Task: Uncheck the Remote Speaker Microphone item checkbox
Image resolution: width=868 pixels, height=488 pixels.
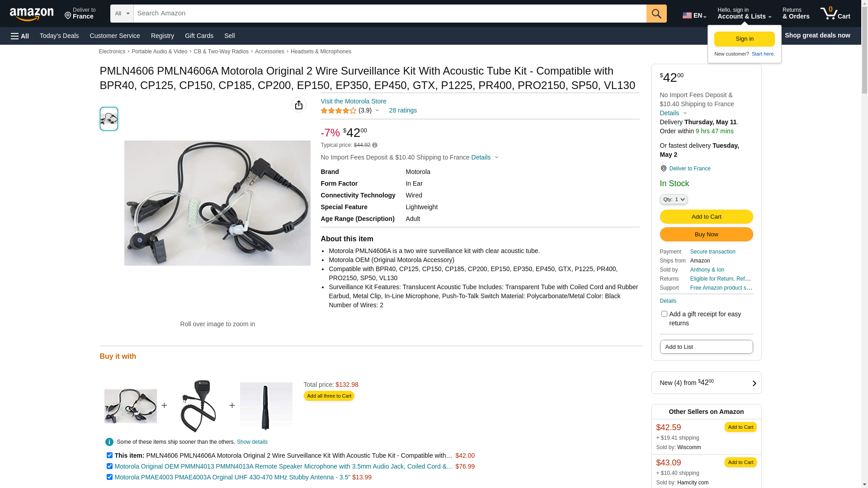Action: [109, 466]
